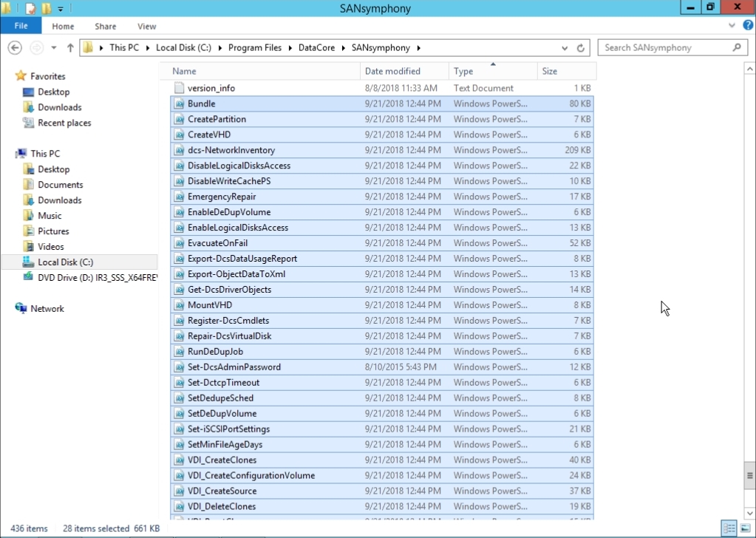Switch to Large icons view in status bar
Screen dimensions: 756x538
pos(745,528)
